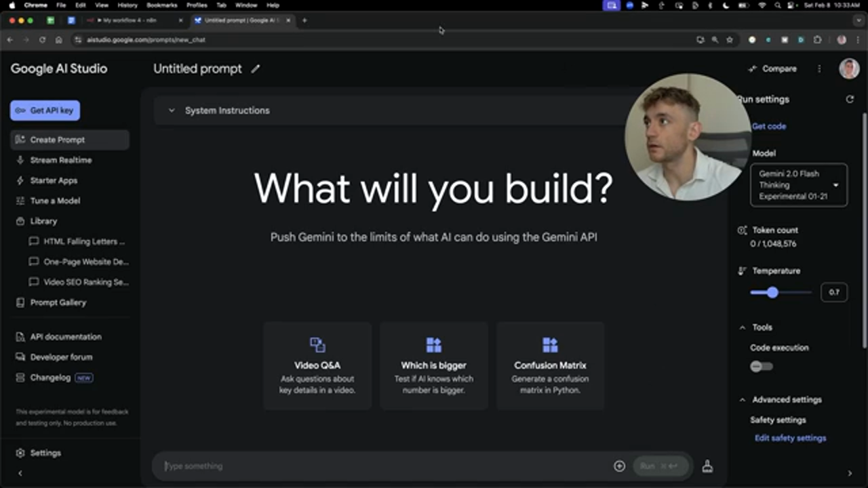Click the Temperature icon
Viewport: 868px width, 488px height.
[742, 271]
